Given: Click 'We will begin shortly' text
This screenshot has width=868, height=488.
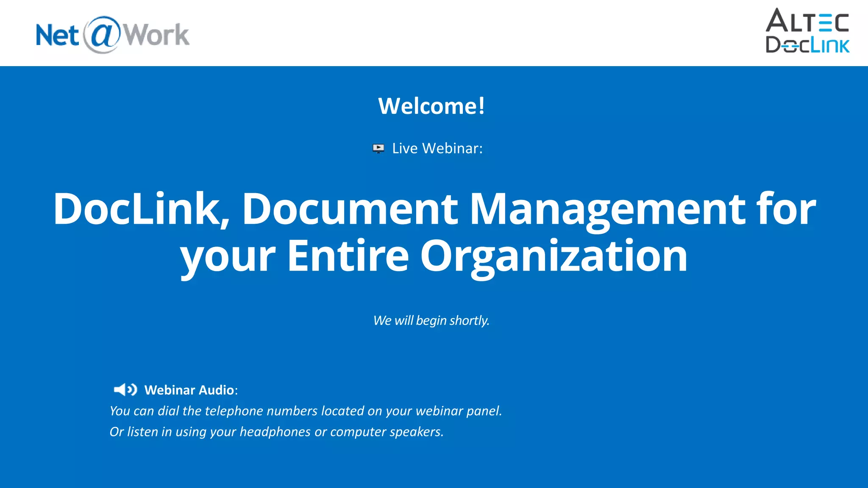Looking at the screenshot, I should pyautogui.click(x=431, y=321).
